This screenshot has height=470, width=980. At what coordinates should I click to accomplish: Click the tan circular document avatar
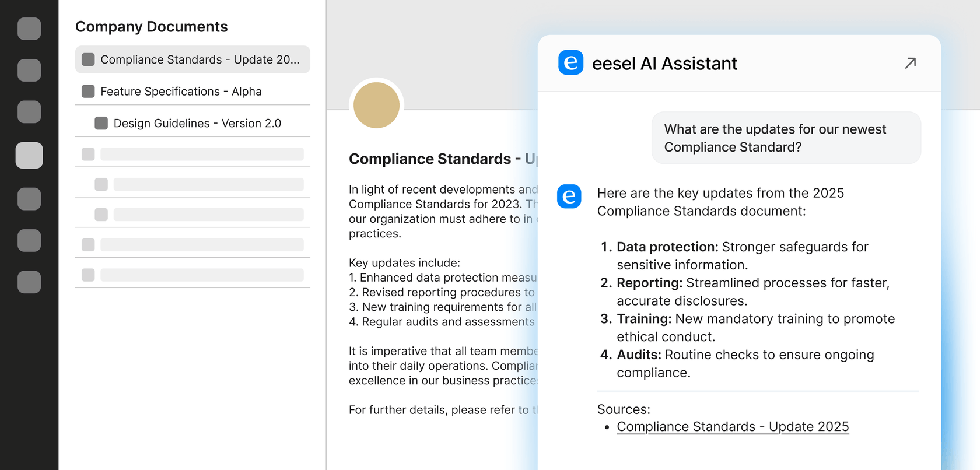[376, 105]
